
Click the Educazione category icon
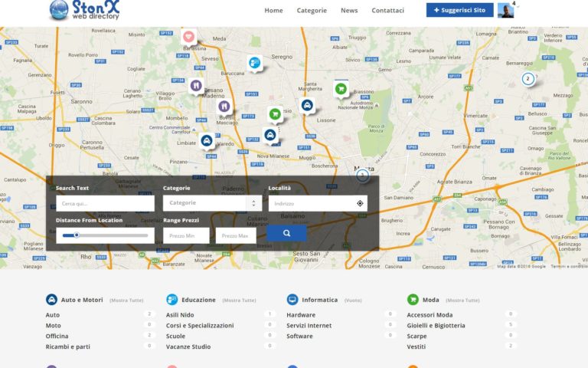coord(171,300)
